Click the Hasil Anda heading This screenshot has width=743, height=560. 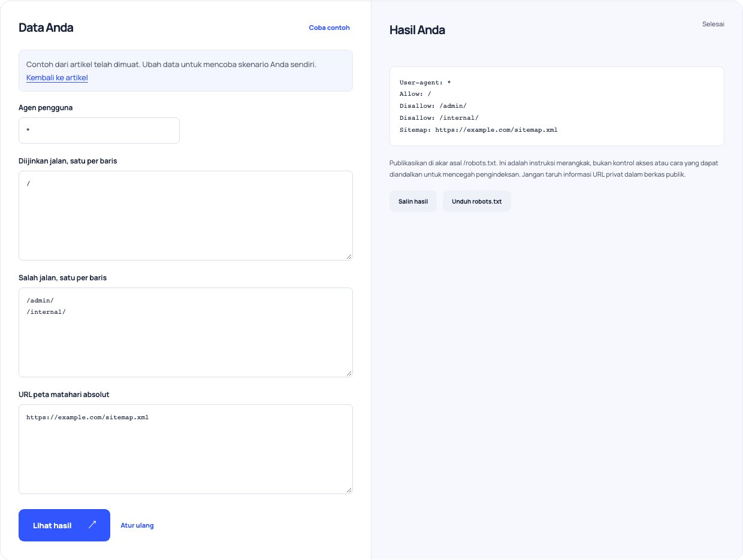[417, 30]
